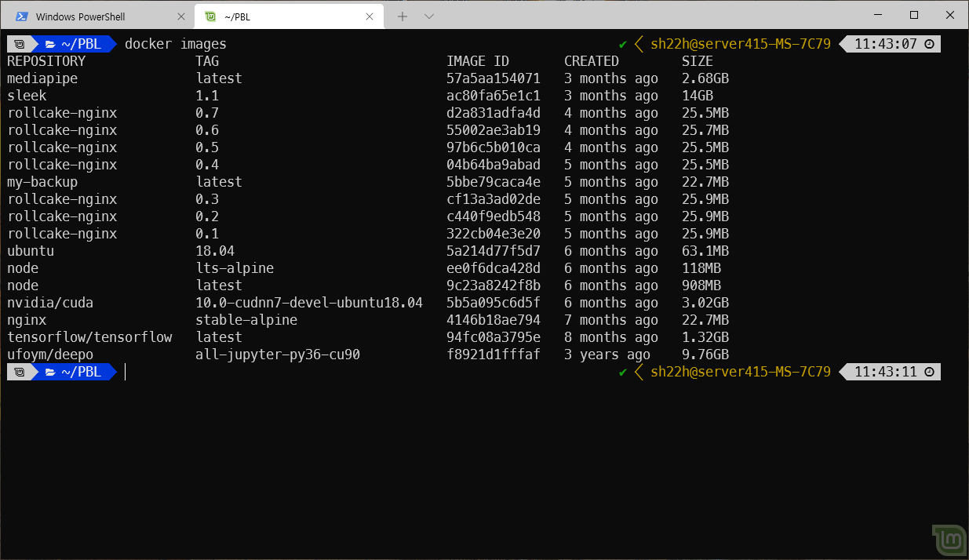This screenshot has height=560, width=969.
Task: Click image ID c440f9edb548
Action: (494, 216)
